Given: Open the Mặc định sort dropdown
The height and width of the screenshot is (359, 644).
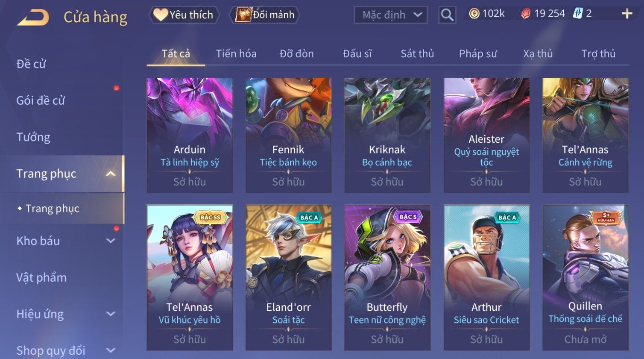Looking at the screenshot, I should [x=391, y=15].
